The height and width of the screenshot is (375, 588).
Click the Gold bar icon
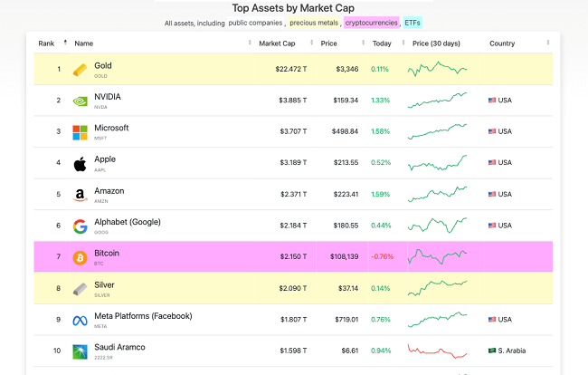(80, 70)
